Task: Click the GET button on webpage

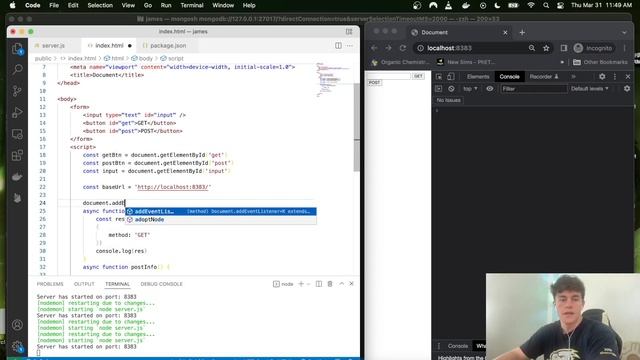Action: coord(418,76)
